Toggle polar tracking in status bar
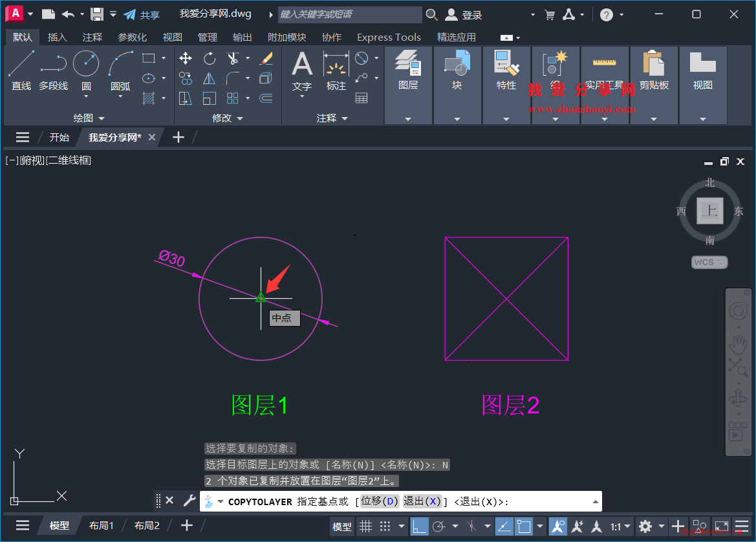Screen dimensions: 756x542 click(438, 526)
